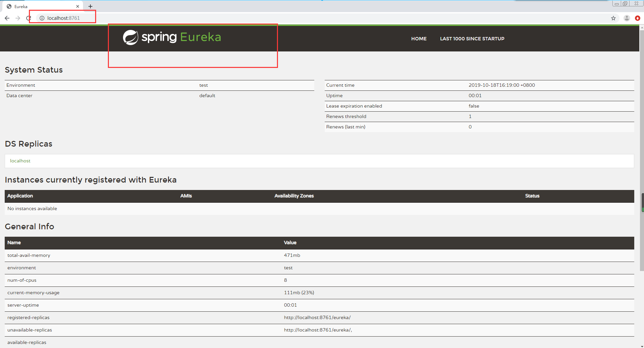Click the Eureka favicon on the browser tab
This screenshot has width=644, height=348.
tap(9, 6)
